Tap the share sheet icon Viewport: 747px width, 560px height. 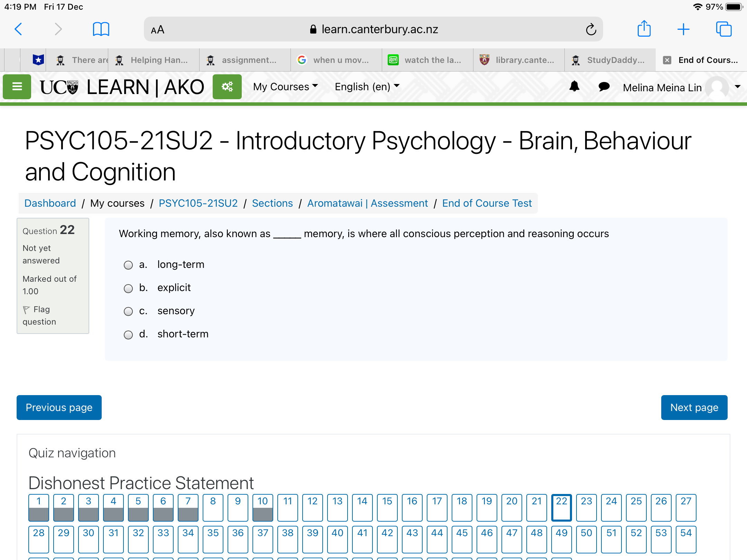[x=644, y=29]
